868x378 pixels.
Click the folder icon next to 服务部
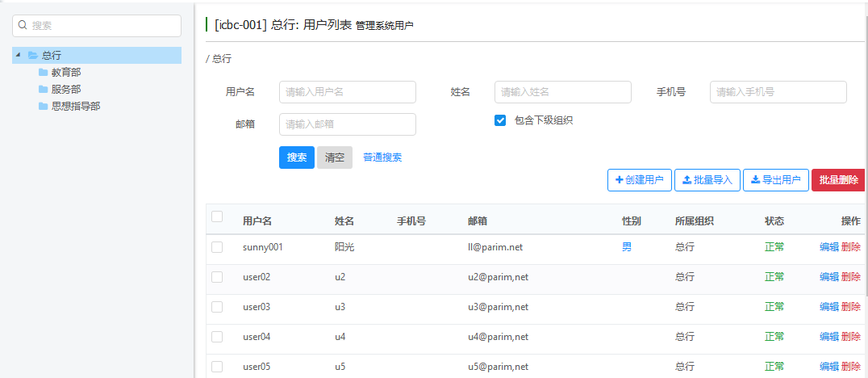[x=44, y=89]
